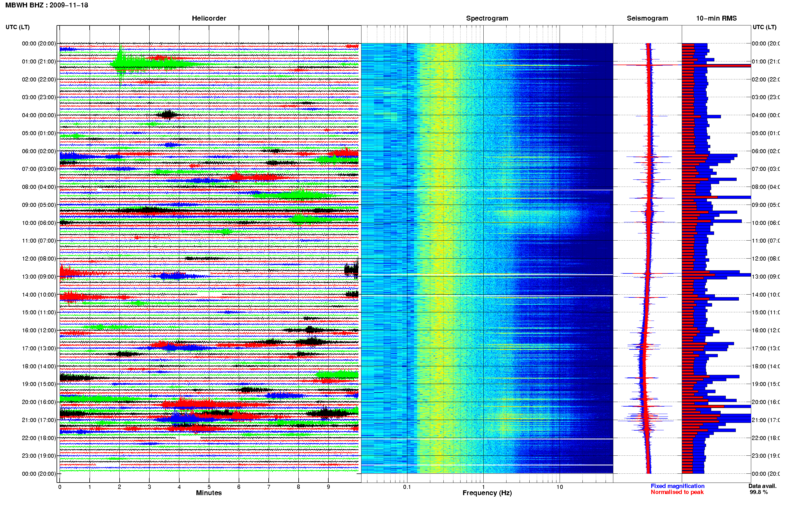
Task: Click the plot title MBWH BHZ : 2009-11-18
Action: pyautogui.click(x=47, y=5)
